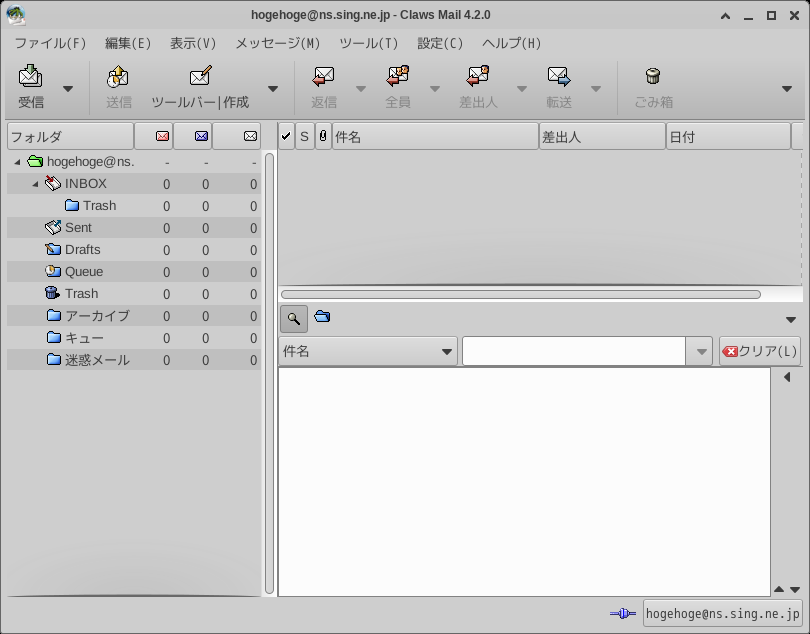Click the Reply (返信) icon

pyautogui.click(x=324, y=76)
